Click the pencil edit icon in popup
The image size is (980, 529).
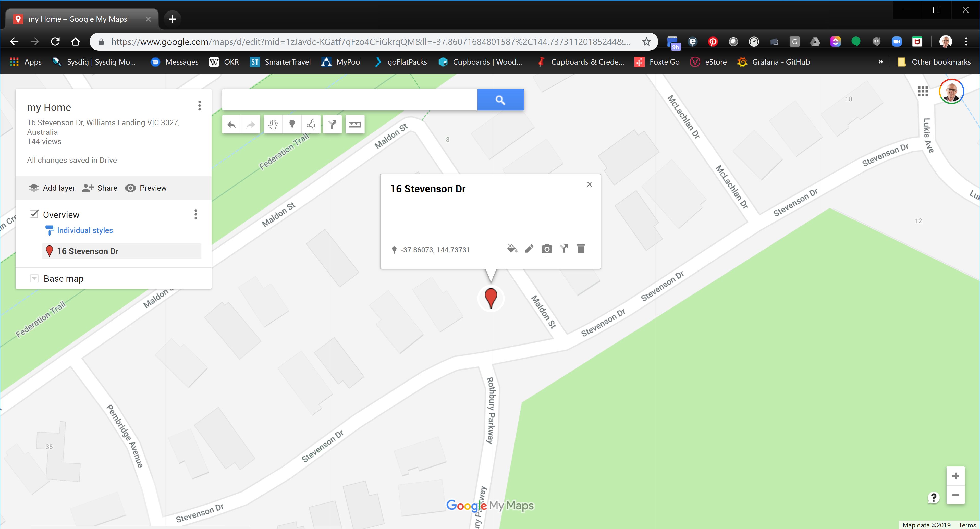coord(529,249)
